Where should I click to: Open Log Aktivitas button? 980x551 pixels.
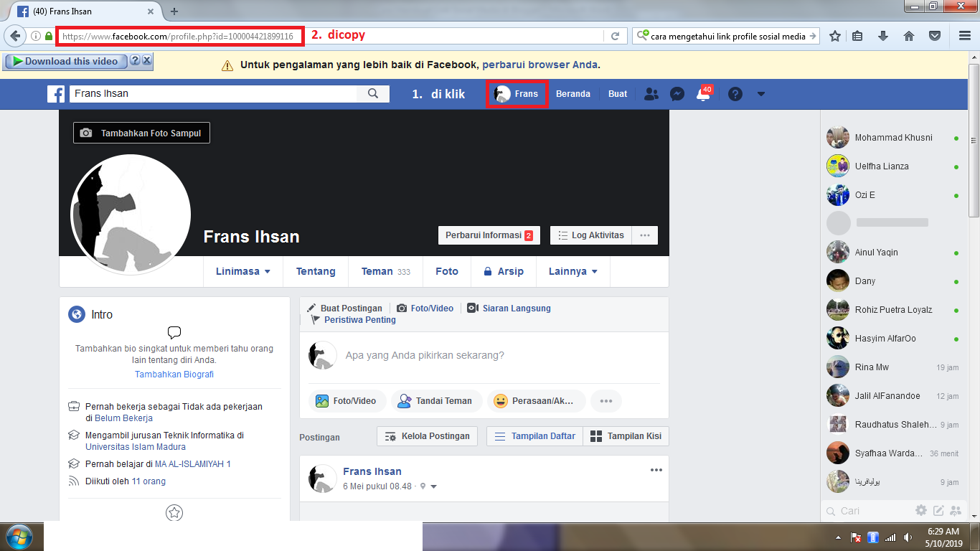[x=591, y=235]
